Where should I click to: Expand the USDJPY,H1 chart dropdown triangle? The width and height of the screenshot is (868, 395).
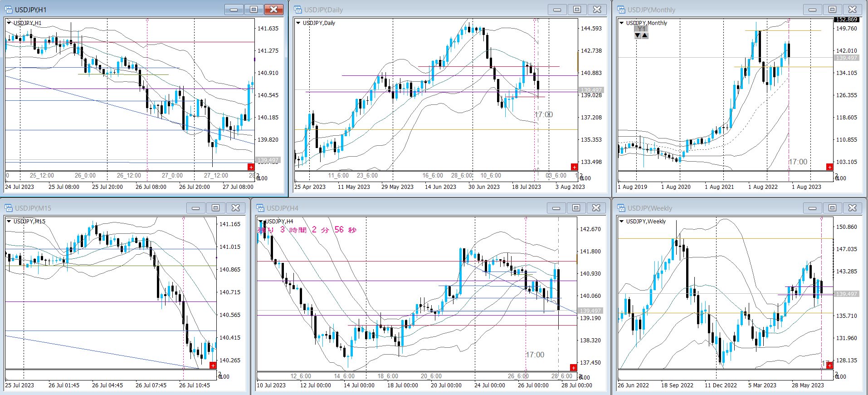(x=9, y=23)
